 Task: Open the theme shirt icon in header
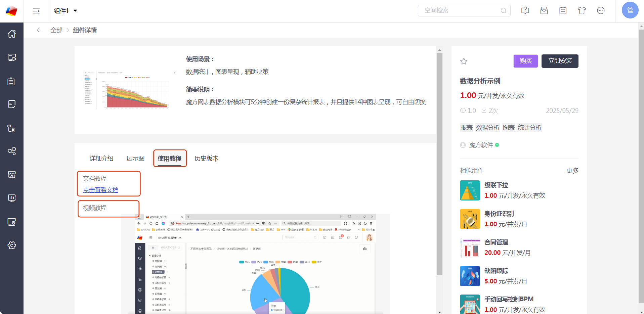[582, 10]
